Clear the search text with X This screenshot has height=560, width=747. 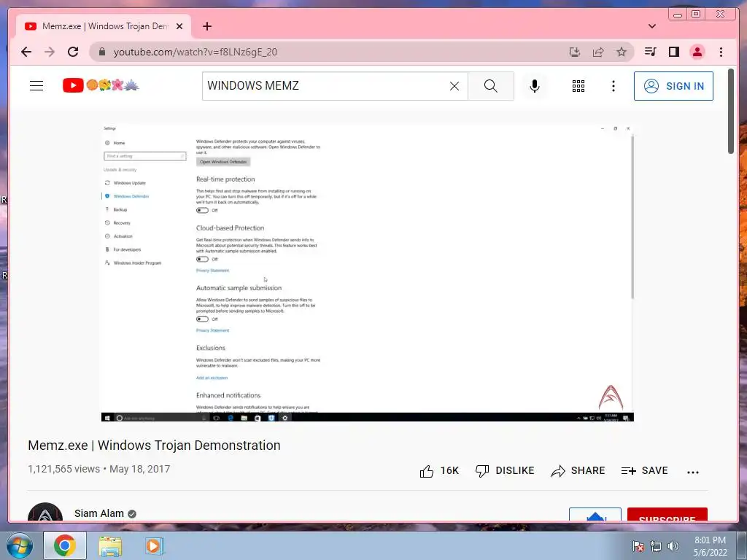[454, 86]
